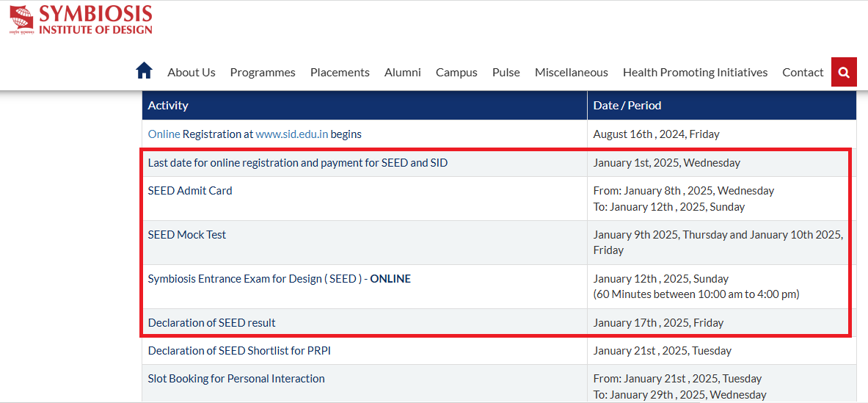The height and width of the screenshot is (403, 868).
Task: Select 'From: January 21st , 2025, Tuesday' text
Action: coord(677,379)
